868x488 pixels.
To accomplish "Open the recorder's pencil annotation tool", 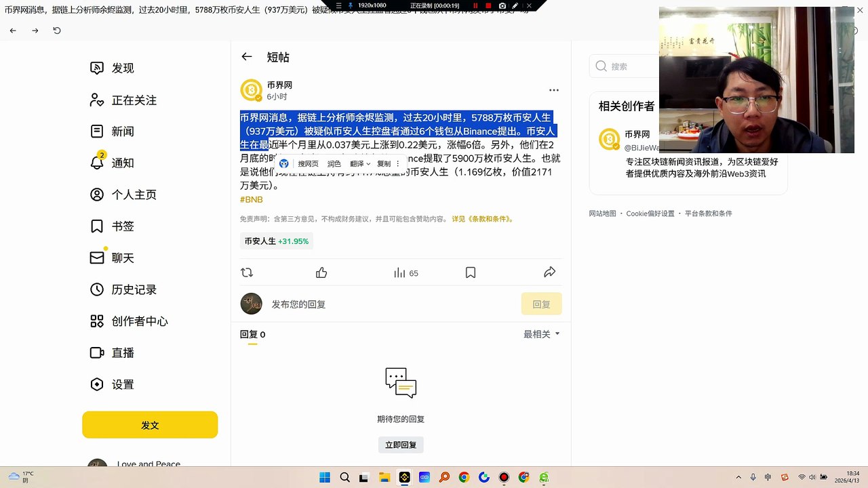I will pyautogui.click(x=515, y=5).
